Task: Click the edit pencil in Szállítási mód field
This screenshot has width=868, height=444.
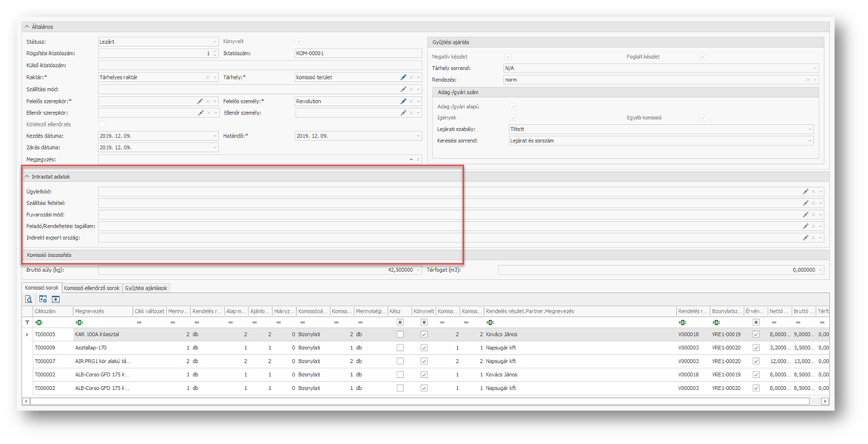Action: tap(404, 89)
